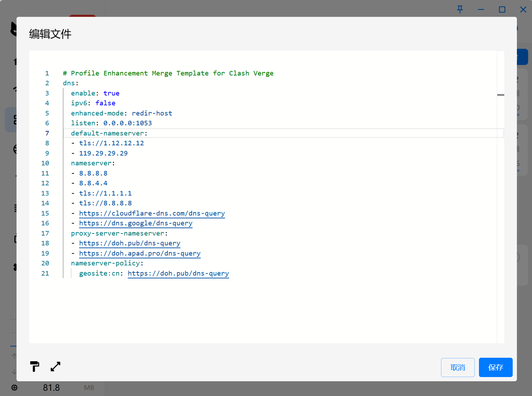Toggle fullscreen with the diagonal arrows icon
Image resolution: width=532 pixels, height=396 pixels.
55,367
